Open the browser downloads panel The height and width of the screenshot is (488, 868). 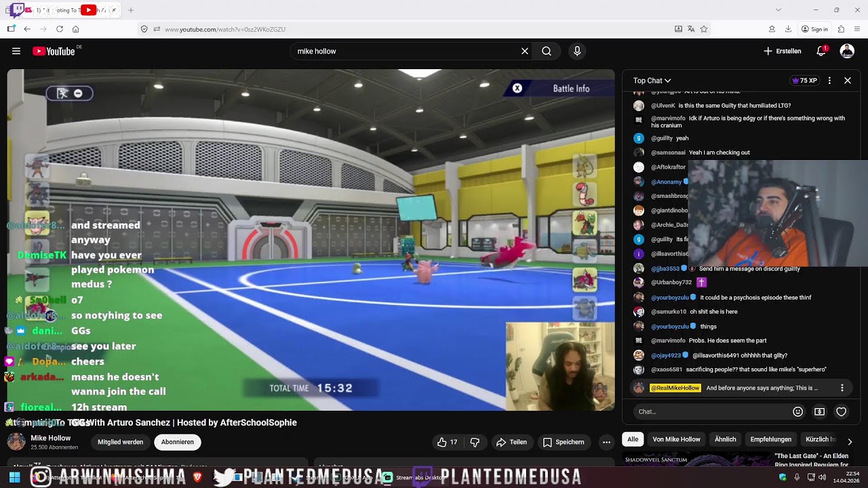[788, 29]
